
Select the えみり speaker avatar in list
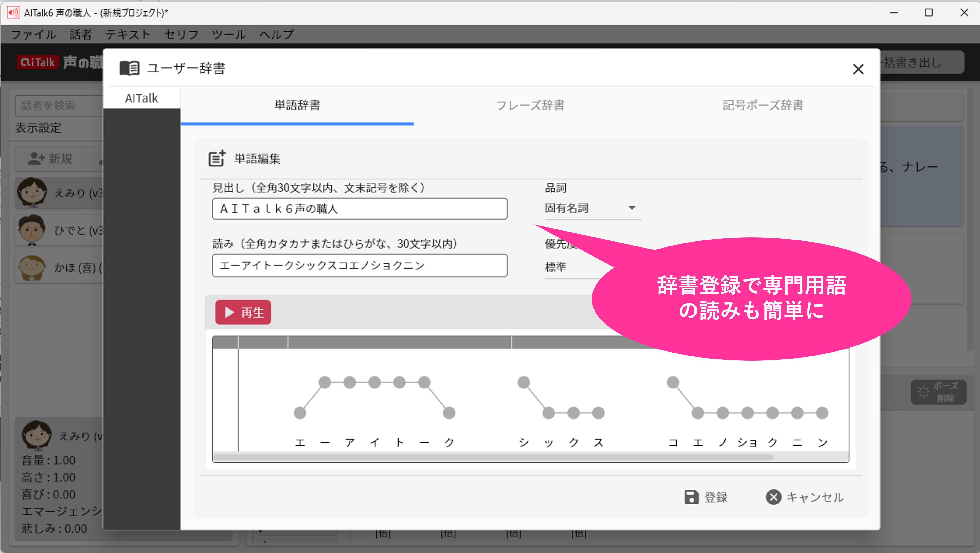[32, 192]
